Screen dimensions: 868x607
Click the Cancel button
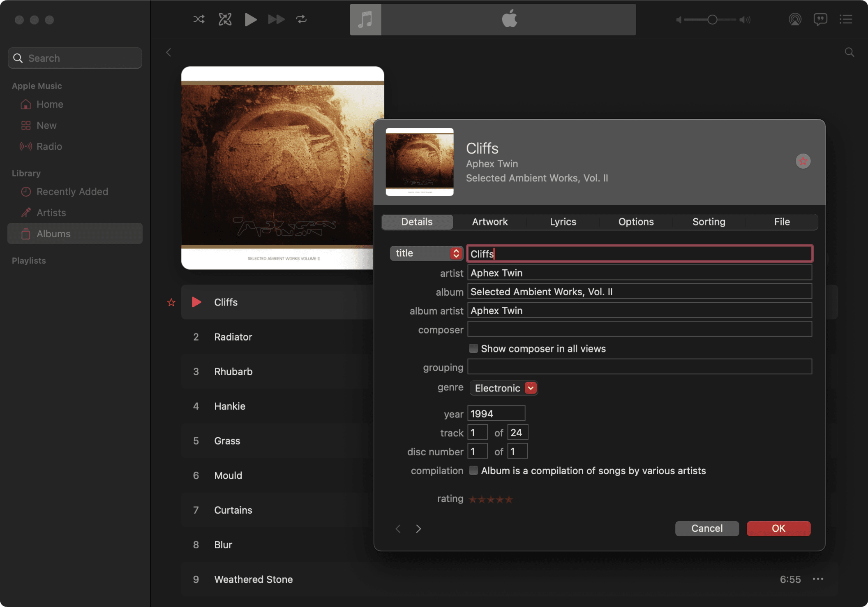(x=706, y=528)
